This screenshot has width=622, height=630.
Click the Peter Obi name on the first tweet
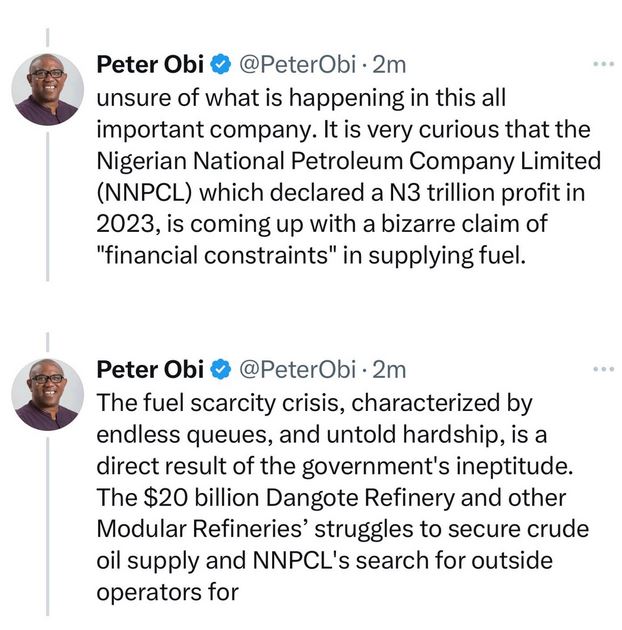(x=150, y=66)
